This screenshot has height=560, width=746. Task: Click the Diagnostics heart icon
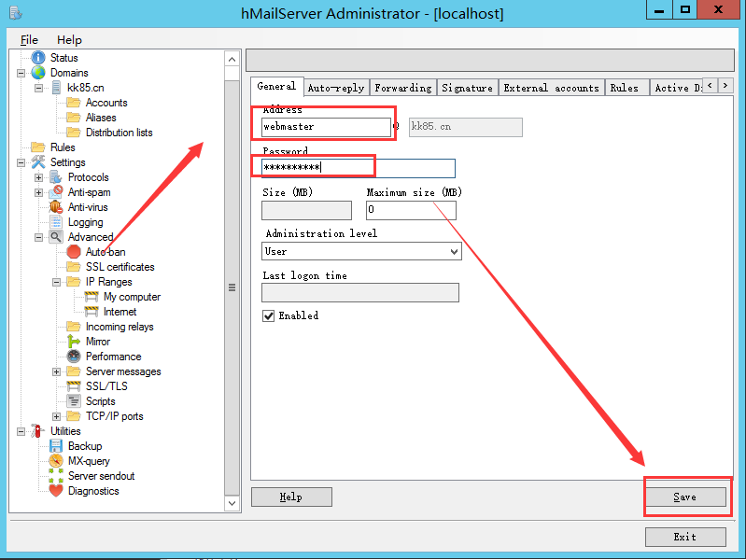tap(56, 491)
